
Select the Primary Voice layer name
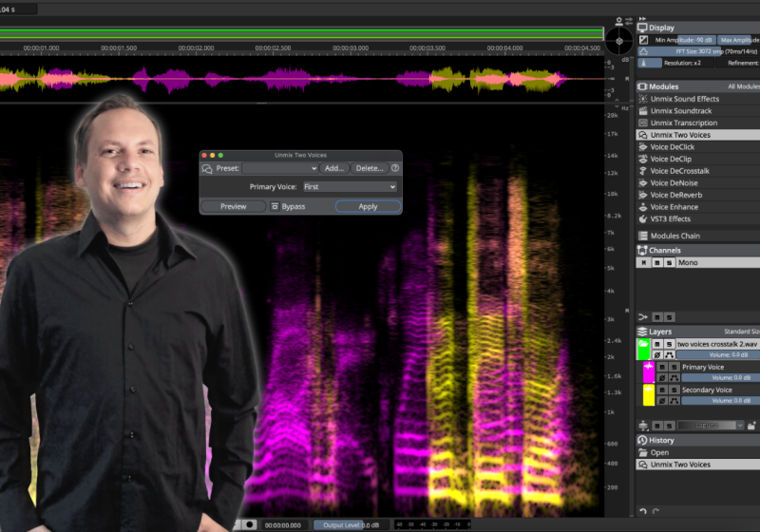pyautogui.click(x=703, y=368)
